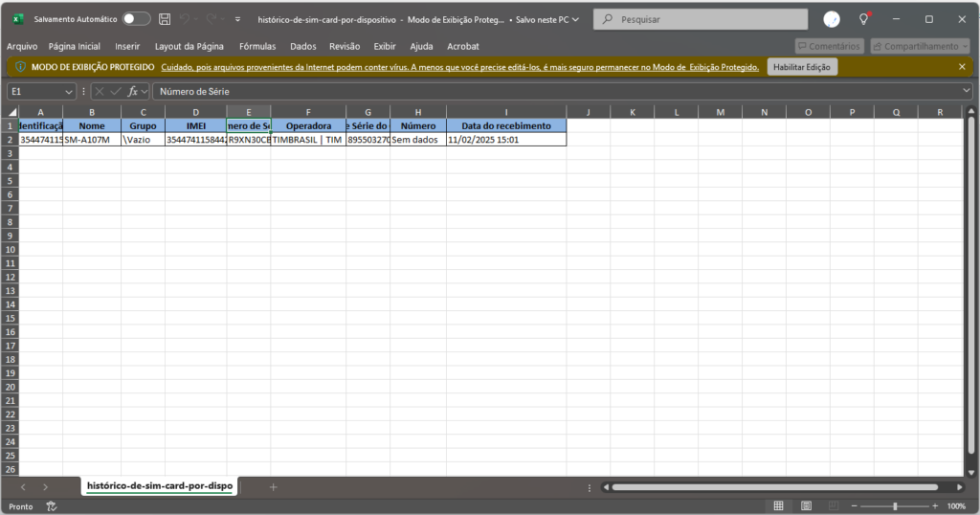Select column J header
Viewport: 980px width, 515px height.
tap(589, 112)
